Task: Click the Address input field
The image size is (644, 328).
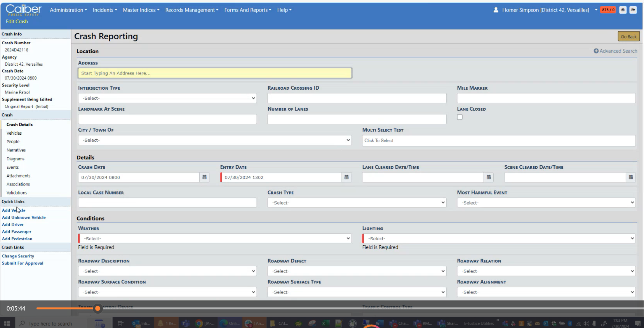Action: pos(215,73)
